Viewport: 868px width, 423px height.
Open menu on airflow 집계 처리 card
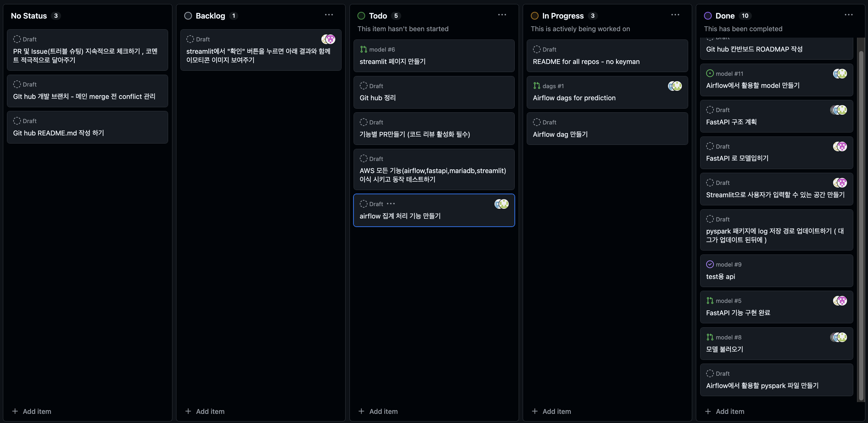tap(390, 204)
